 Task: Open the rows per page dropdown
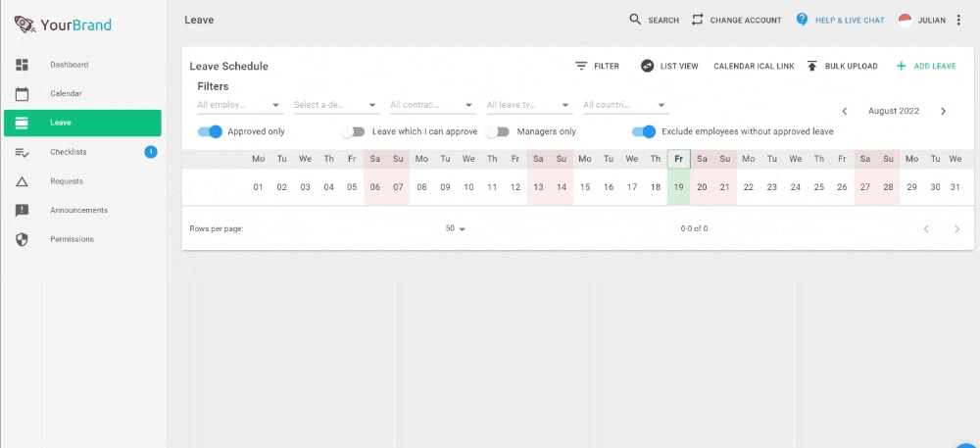click(456, 228)
